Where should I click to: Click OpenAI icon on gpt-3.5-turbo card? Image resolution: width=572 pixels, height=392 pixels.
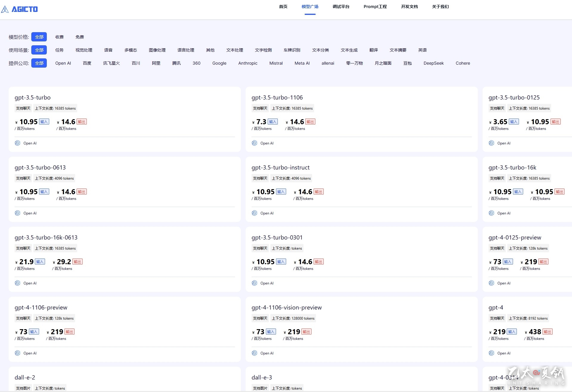point(18,143)
